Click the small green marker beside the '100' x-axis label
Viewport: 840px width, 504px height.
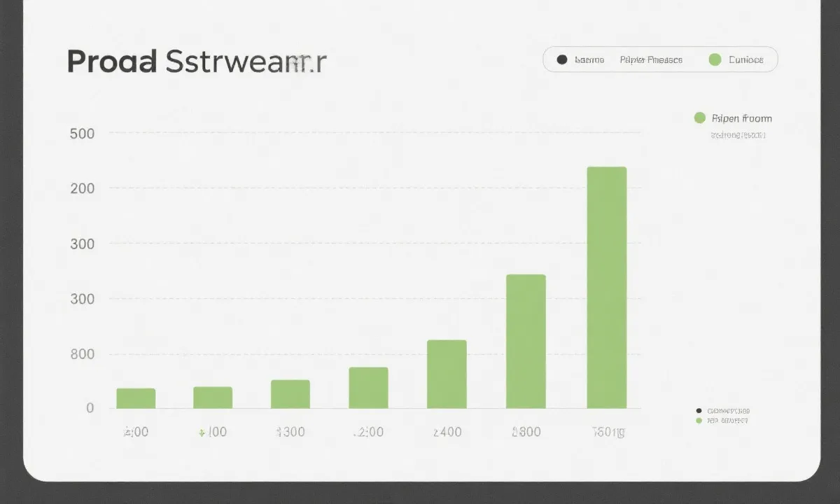202,433
